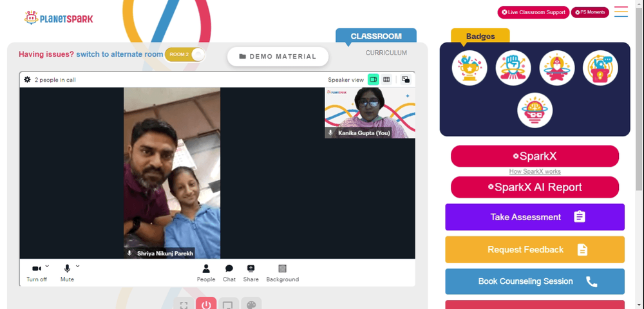Start screen Share
The width and height of the screenshot is (644, 309).
click(251, 273)
